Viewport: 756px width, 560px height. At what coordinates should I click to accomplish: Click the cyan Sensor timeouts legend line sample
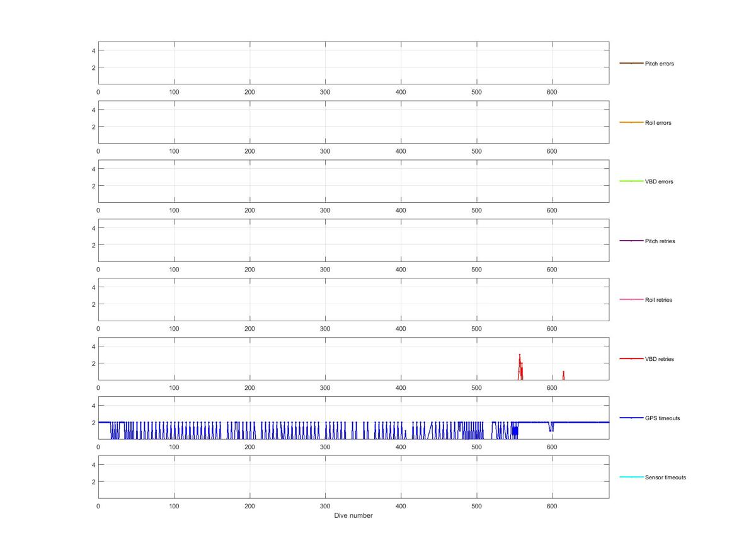coord(631,477)
